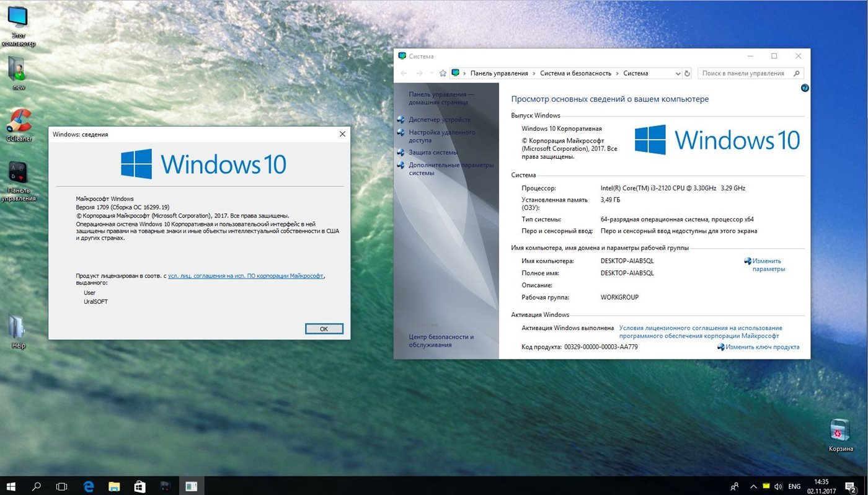The image size is (868, 495).
Task: Select the active Система taskbar button
Action: tap(191, 486)
